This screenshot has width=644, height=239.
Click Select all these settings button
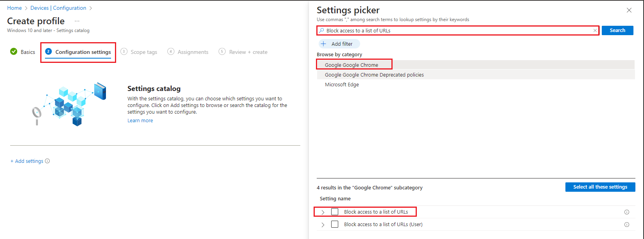pos(600,187)
